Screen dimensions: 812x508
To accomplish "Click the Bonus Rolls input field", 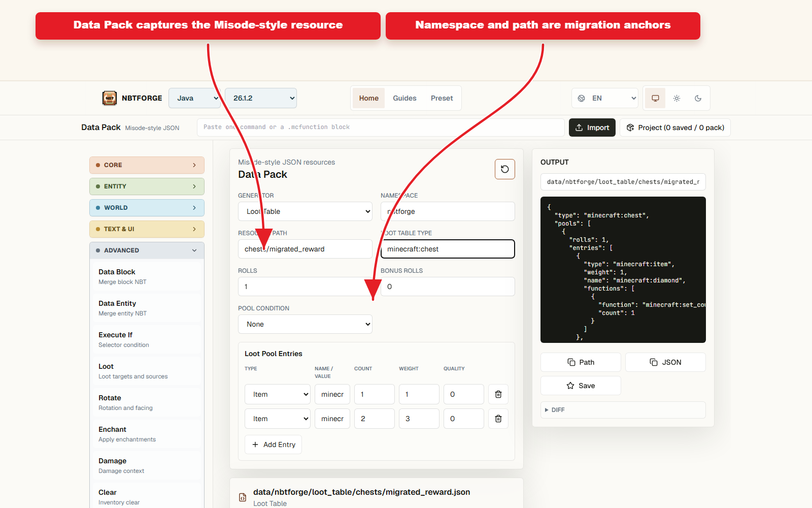I will (x=448, y=287).
